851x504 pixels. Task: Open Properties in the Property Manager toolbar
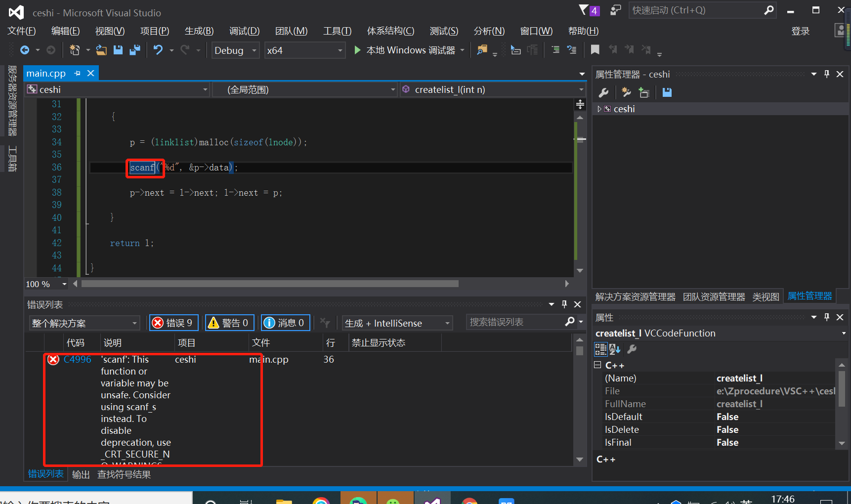coord(604,92)
